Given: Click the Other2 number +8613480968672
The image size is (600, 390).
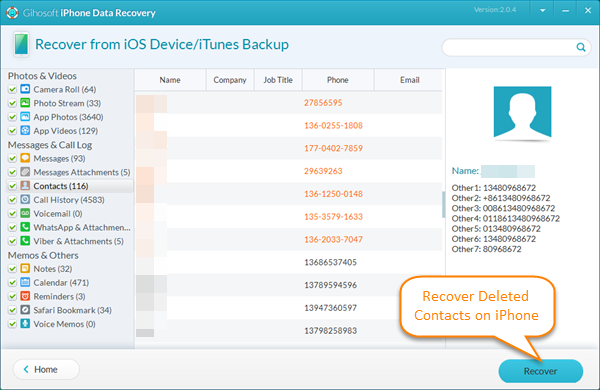Looking at the screenshot, I should point(517,198).
